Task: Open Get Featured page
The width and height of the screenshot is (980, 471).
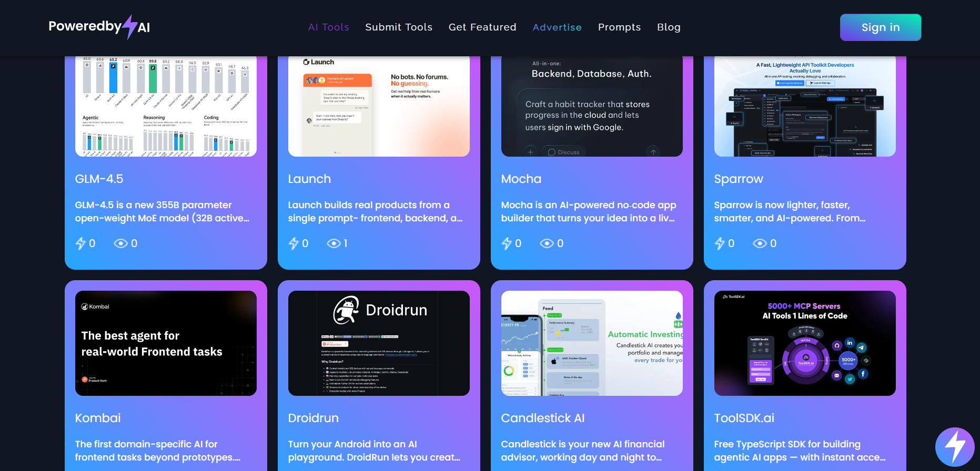Action: click(482, 27)
